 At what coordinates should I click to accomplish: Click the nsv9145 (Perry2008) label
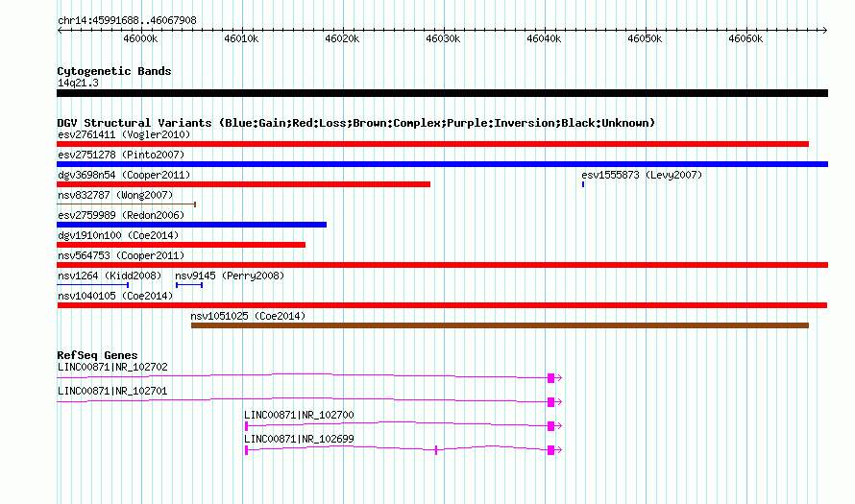click(x=230, y=276)
